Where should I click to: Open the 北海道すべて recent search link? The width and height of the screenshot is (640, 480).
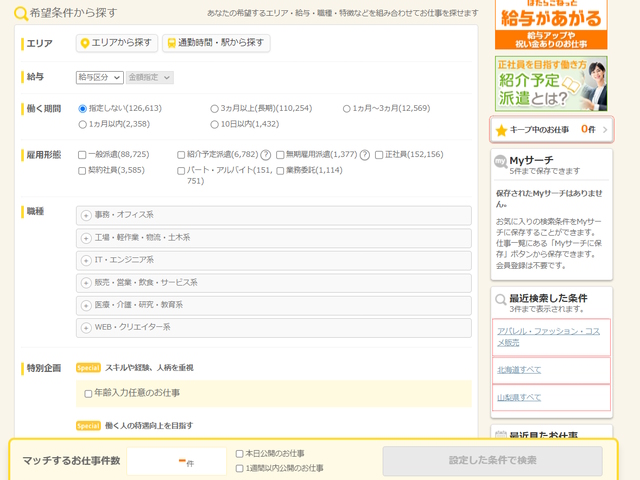point(519,370)
